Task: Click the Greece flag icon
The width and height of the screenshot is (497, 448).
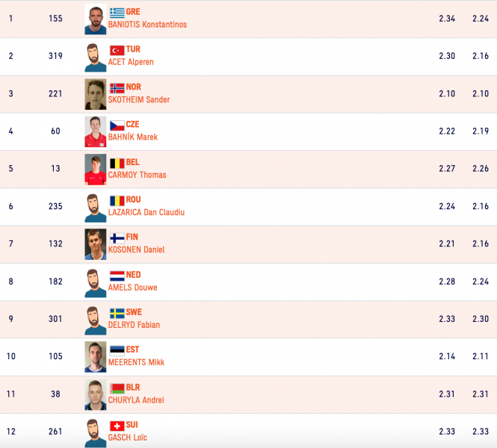Action: click(117, 13)
